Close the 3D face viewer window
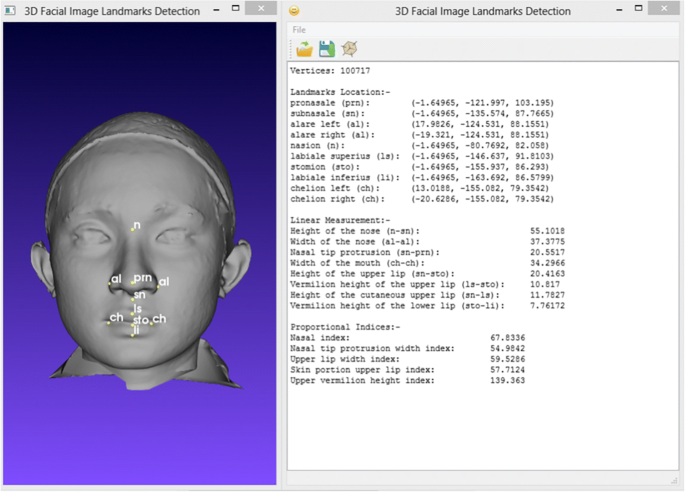The image size is (685, 492). tap(261, 9)
